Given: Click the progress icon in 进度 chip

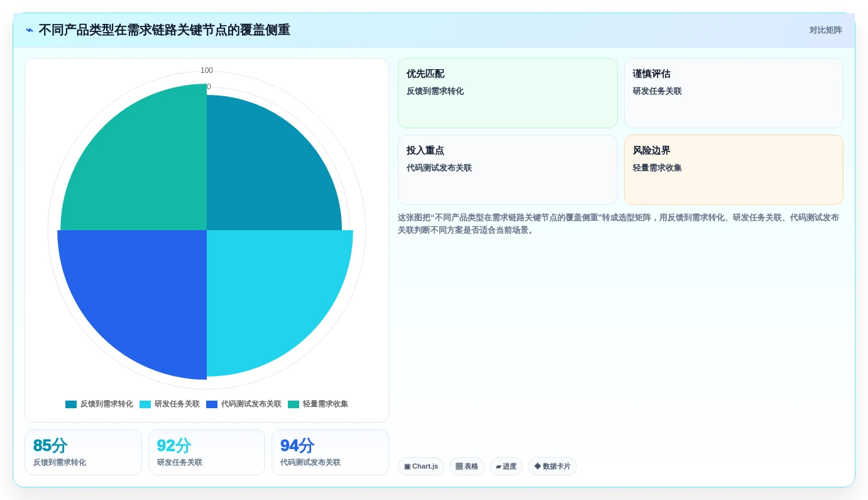Looking at the screenshot, I should [x=498, y=467].
